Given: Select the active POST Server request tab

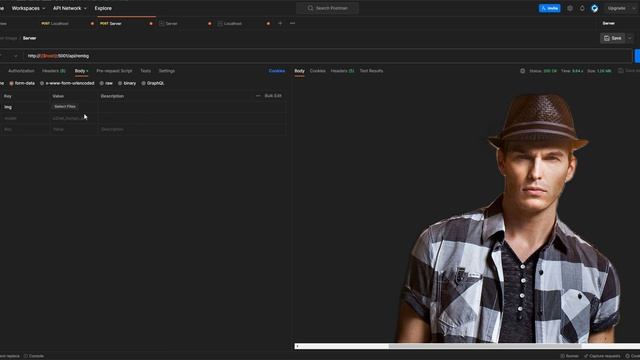Looking at the screenshot, I should pos(111,24).
